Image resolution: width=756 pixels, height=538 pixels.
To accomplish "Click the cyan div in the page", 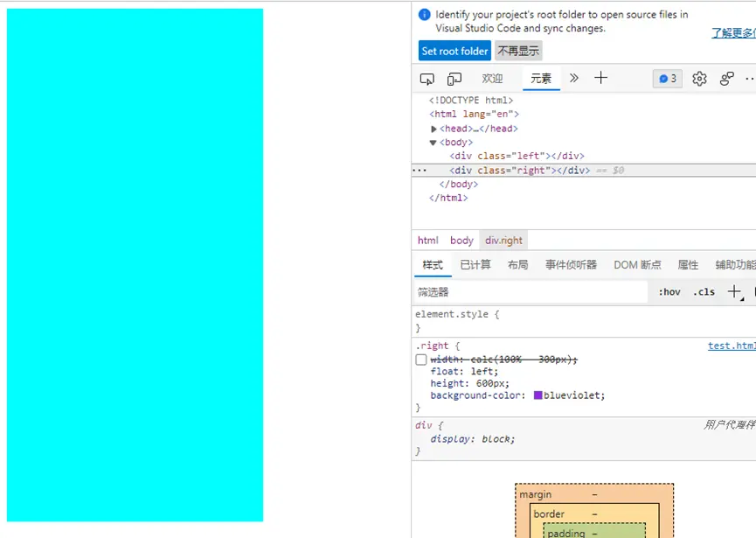I will click(x=135, y=265).
